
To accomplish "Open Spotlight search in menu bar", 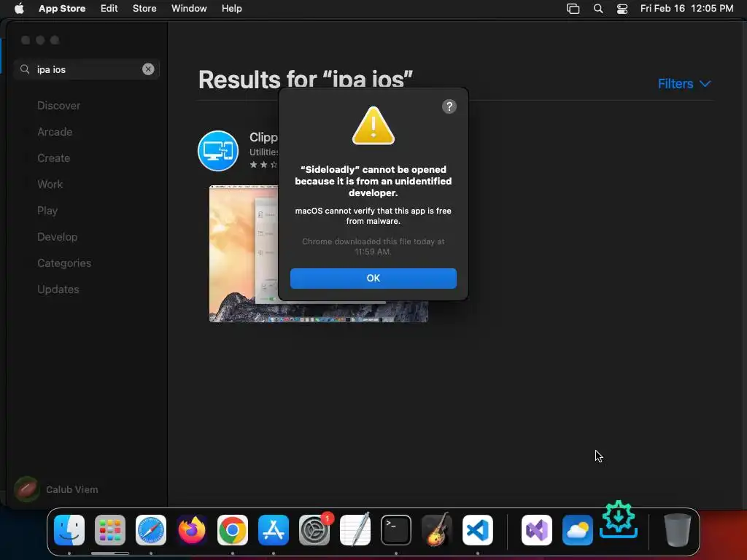I will [598, 9].
